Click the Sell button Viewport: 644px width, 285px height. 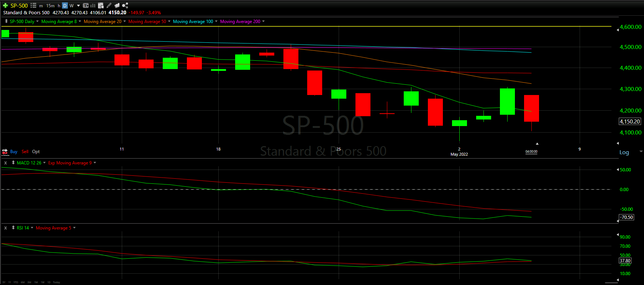[25, 152]
